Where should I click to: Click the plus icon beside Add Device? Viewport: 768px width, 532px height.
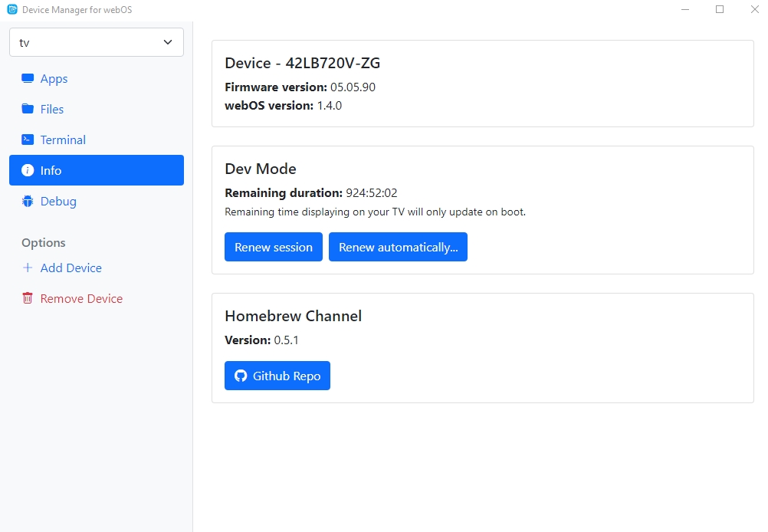click(x=28, y=268)
